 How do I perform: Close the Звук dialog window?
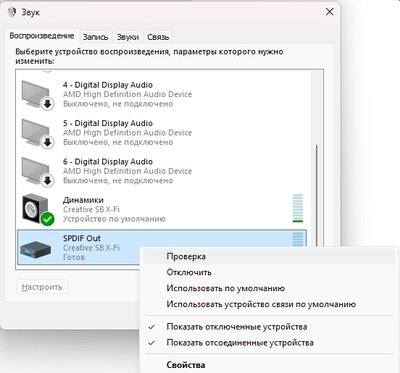[x=329, y=12]
